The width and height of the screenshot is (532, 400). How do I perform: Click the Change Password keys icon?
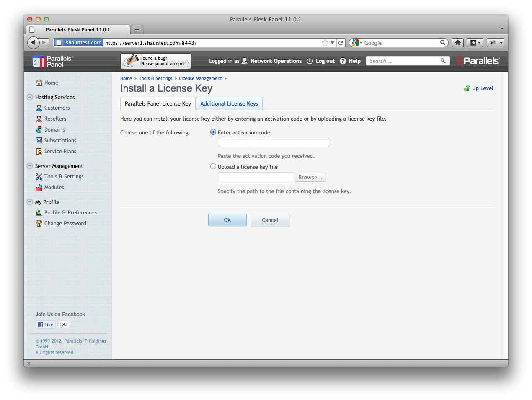[39, 224]
